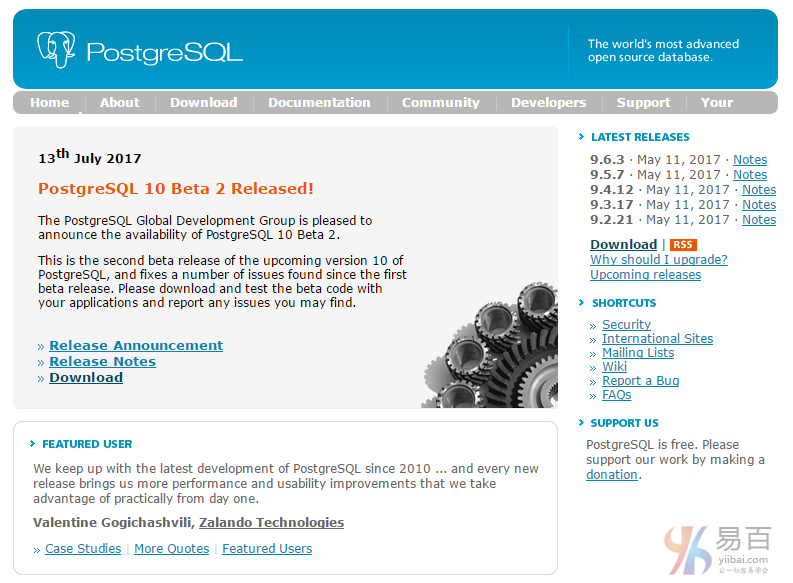793x583 pixels.
Task: Open Notes for release 9.2.21
Action: click(x=759, y=220)
